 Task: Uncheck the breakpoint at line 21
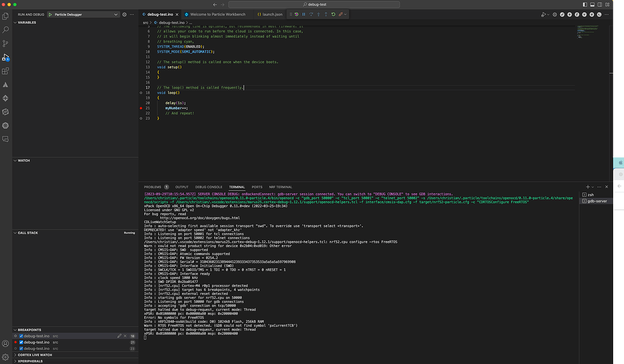pos(21,342)
